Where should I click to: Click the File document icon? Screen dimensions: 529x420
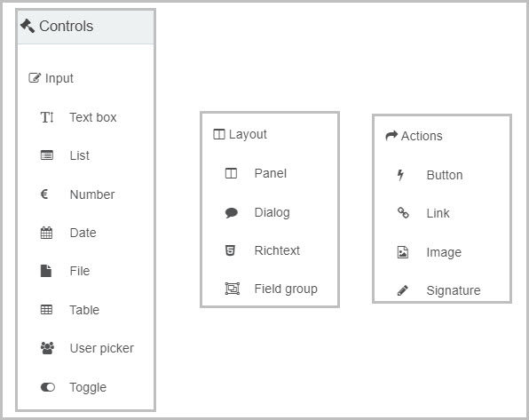click(46, 271)
